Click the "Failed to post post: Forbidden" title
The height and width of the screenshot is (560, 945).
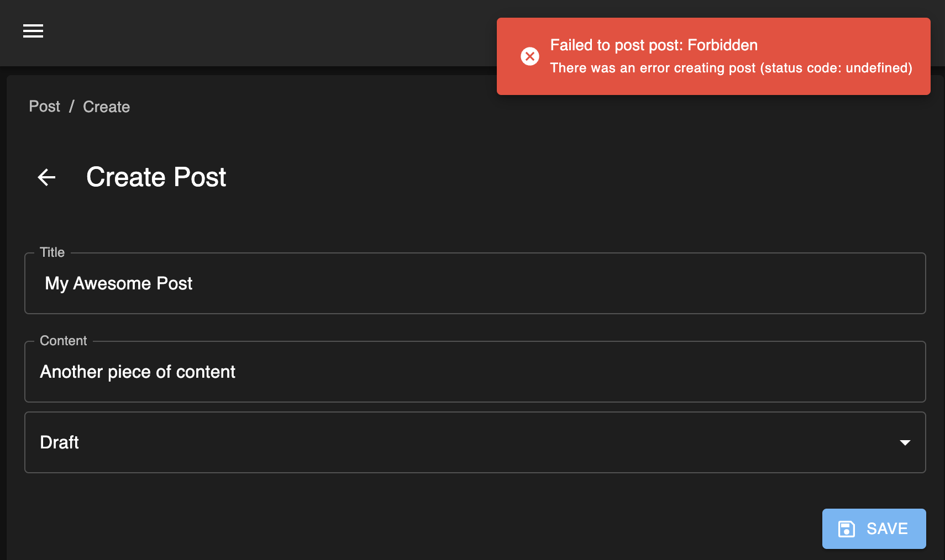[653, 45]
